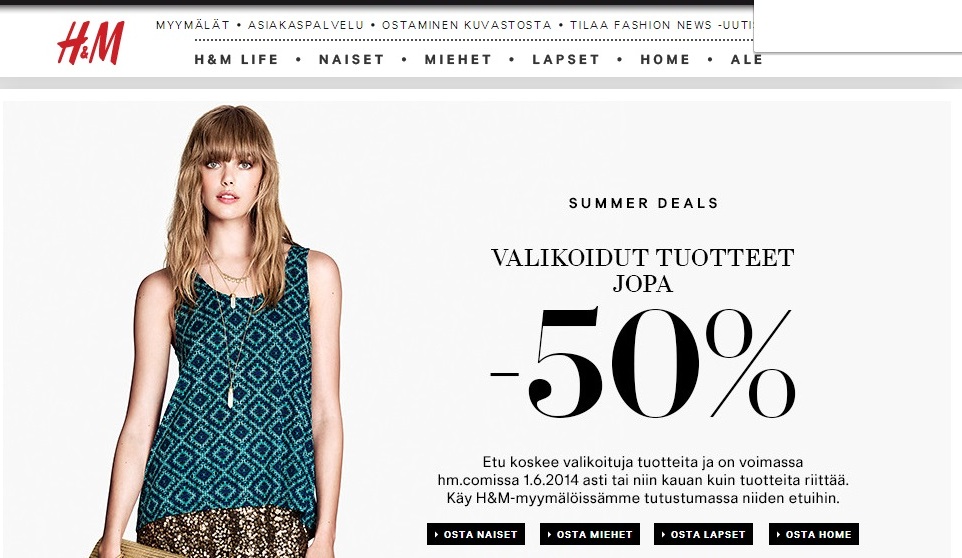Click the OSTA MIEHET button
Viewport: 962px width, 558px height.
590,534
